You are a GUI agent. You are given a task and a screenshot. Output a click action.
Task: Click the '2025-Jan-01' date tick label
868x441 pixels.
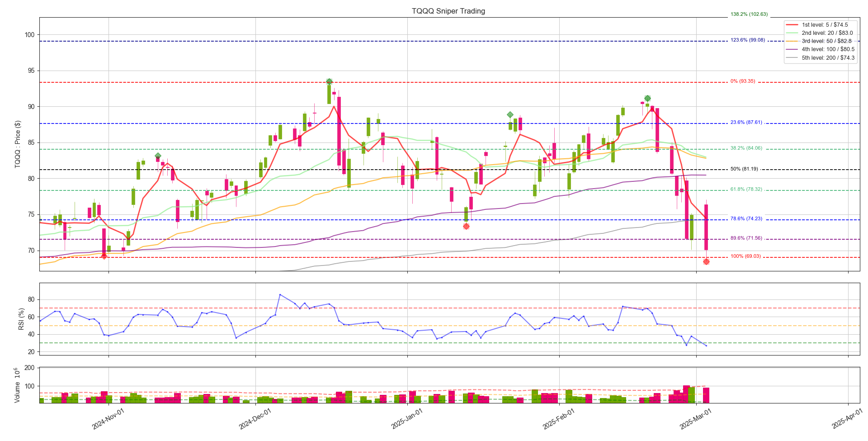pos(407,418)
